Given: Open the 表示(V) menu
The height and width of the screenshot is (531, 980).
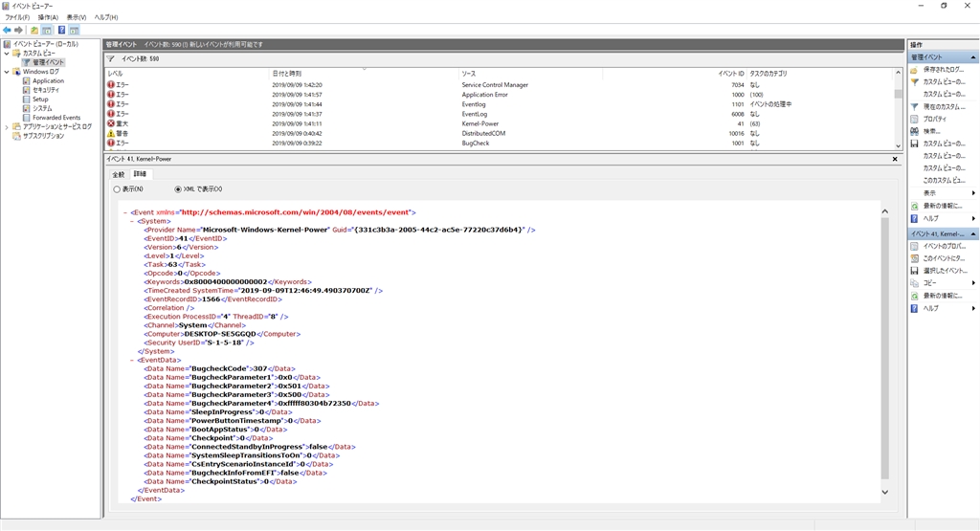Looking at the screenshot, I should (77, 17).
